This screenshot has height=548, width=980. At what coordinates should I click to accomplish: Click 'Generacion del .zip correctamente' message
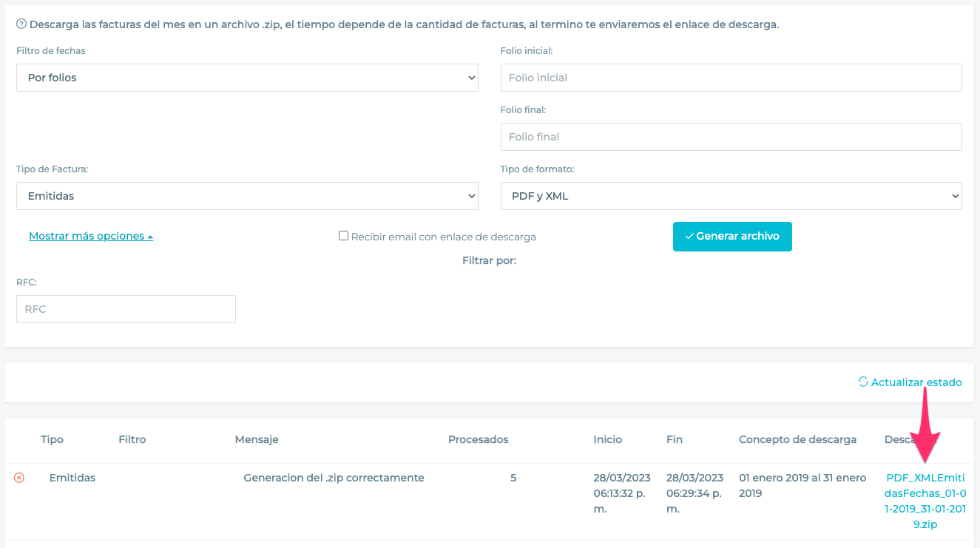pos(334,478)
